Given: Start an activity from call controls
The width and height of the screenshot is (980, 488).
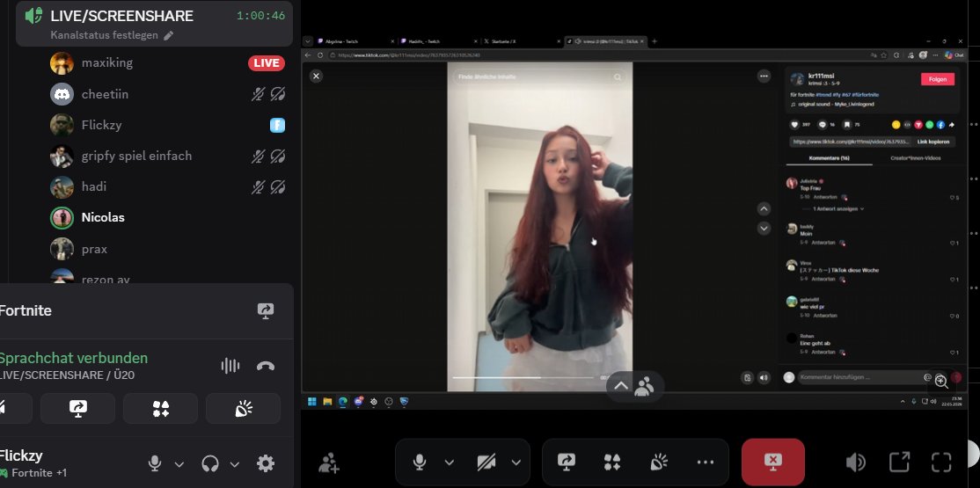Looking at the screenshot, I should [612, 463].
